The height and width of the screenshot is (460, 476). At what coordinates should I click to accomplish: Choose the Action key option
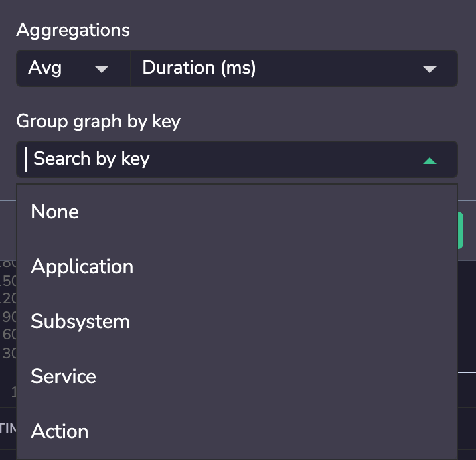(237, 431)
